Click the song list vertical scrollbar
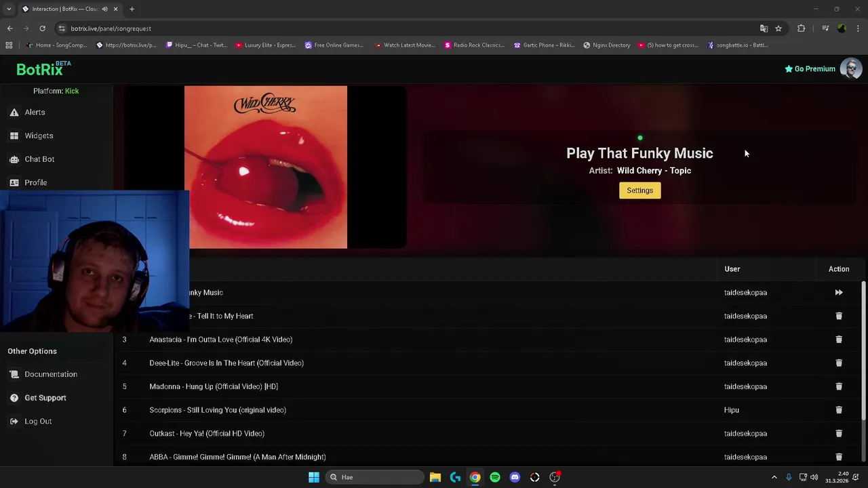This screenshot has width=868, height=488. coord(863,351)
